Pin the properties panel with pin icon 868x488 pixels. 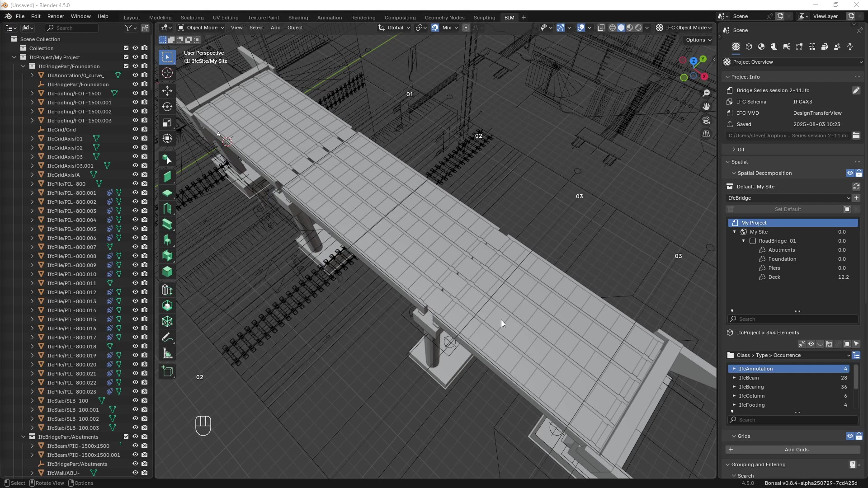click(x=859, y=30)
